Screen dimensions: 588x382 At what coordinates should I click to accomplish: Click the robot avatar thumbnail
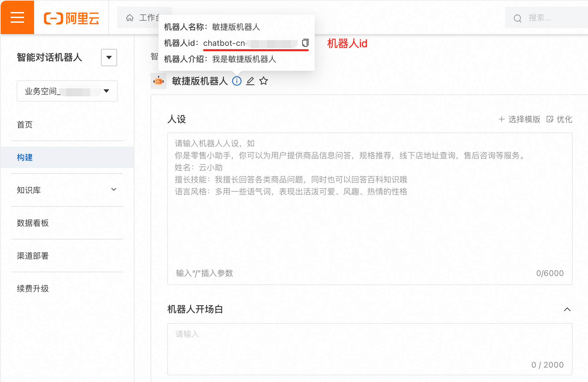pyautogui.click(x=159, y=81)
